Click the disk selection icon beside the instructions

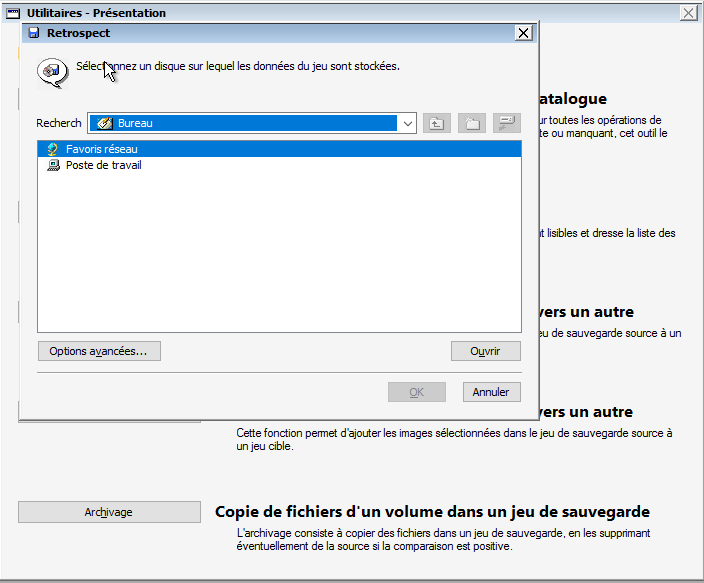click(x=50, y=71)
